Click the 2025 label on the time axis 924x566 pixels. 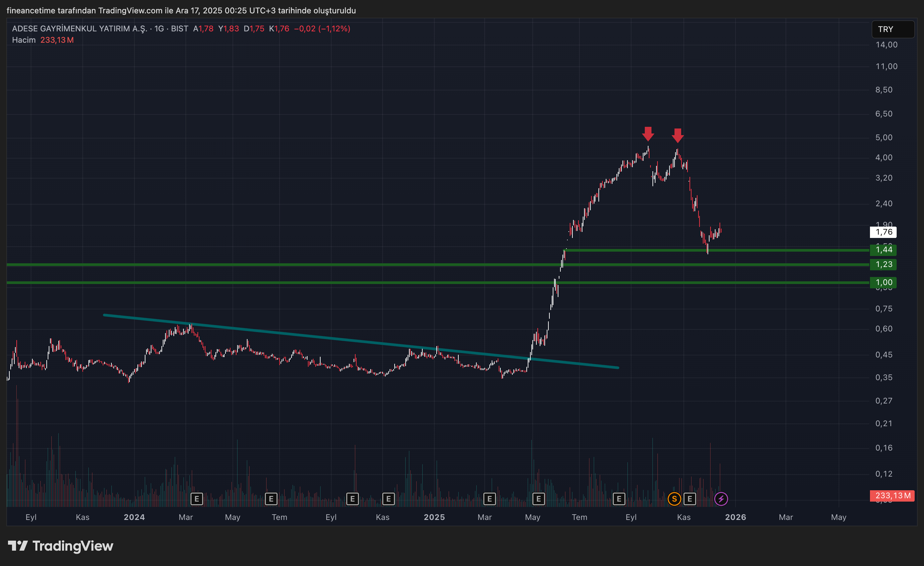pos(434,517)
